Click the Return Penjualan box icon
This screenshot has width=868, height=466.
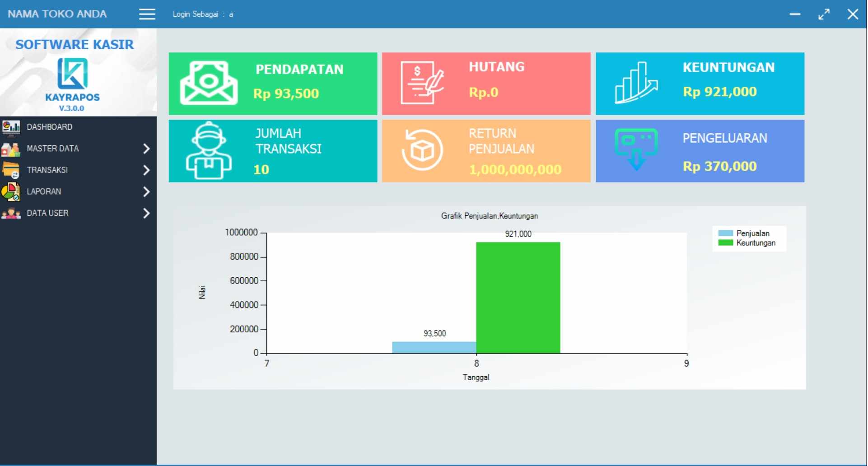(422, 150)
